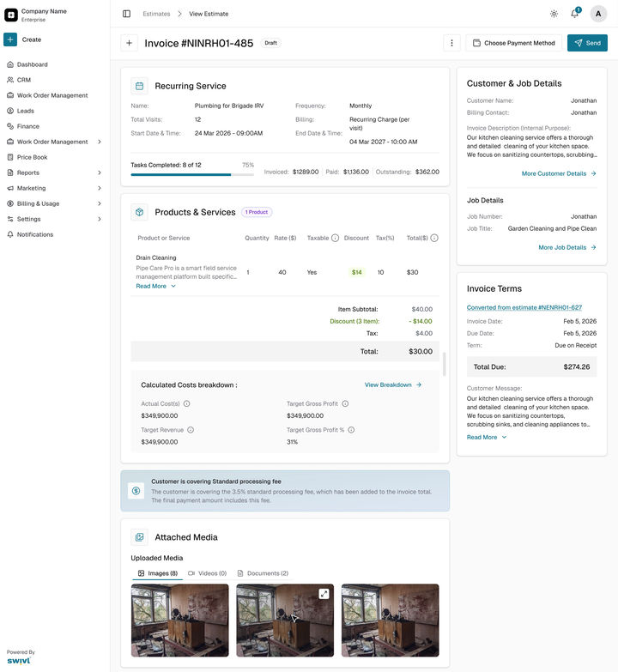Open converted estimate #NENRH01-627 link

[x=524, y=307]
